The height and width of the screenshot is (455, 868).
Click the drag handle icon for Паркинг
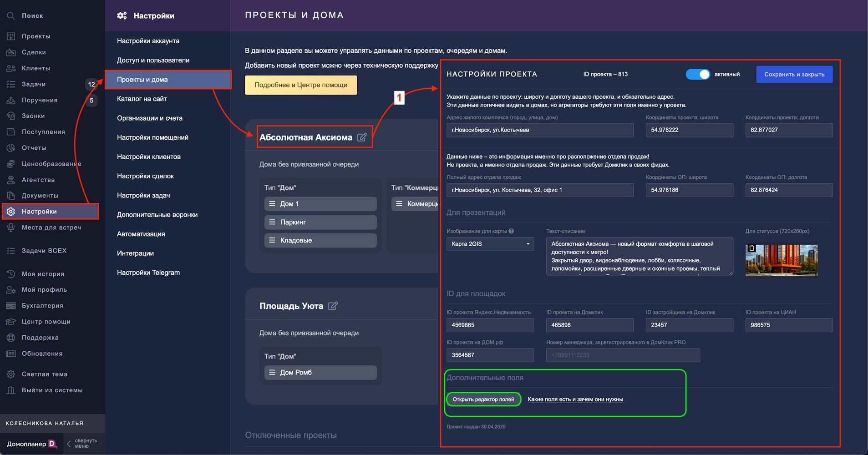[272, 222]
